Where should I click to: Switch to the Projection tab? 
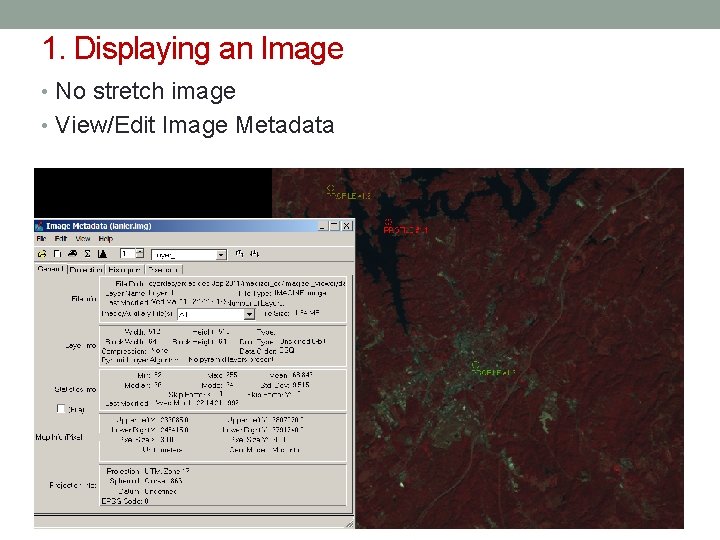tap(86, 270)
